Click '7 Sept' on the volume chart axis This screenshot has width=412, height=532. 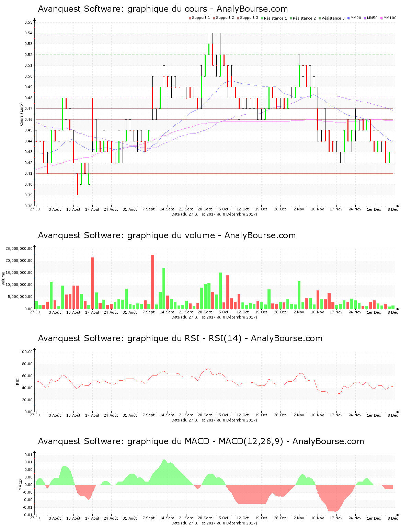click(x=149, y=312)
